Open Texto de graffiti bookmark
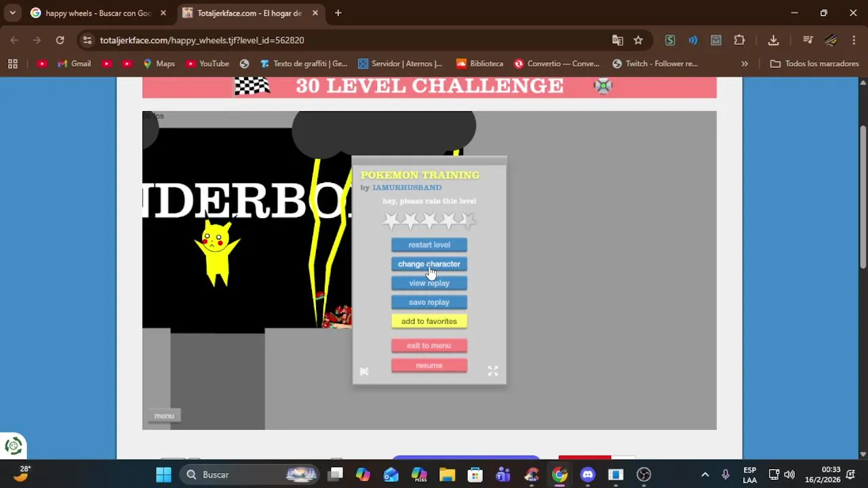 point(304,64)
